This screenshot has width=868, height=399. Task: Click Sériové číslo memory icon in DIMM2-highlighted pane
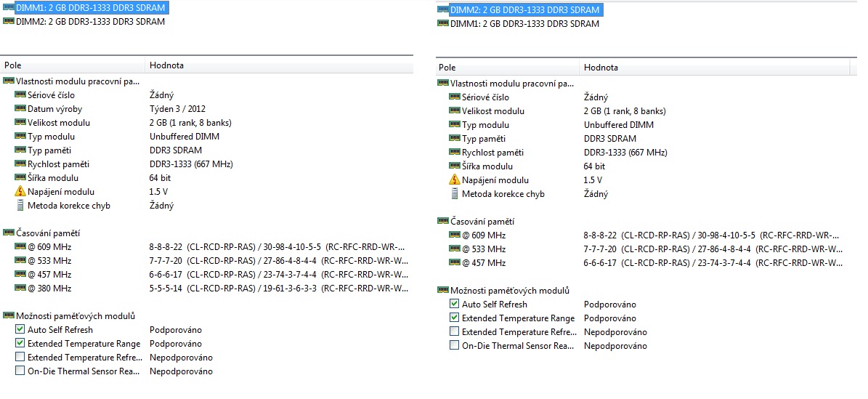pos(455,97)
